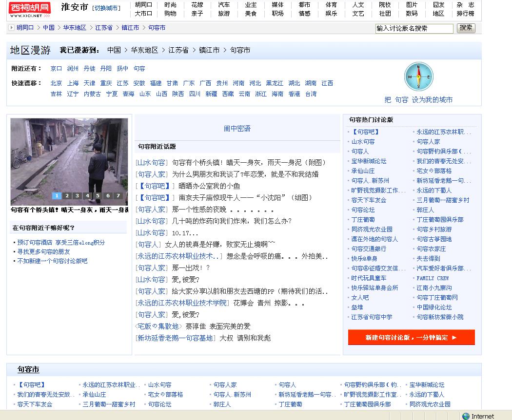Click the 切换城市 switch city link
The image size is (512, 420).
coord(106,8)
